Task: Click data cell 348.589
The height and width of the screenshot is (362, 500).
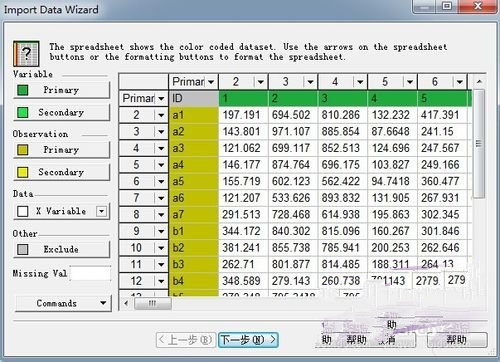Action: pyautogui.click(x=243, y=281)
